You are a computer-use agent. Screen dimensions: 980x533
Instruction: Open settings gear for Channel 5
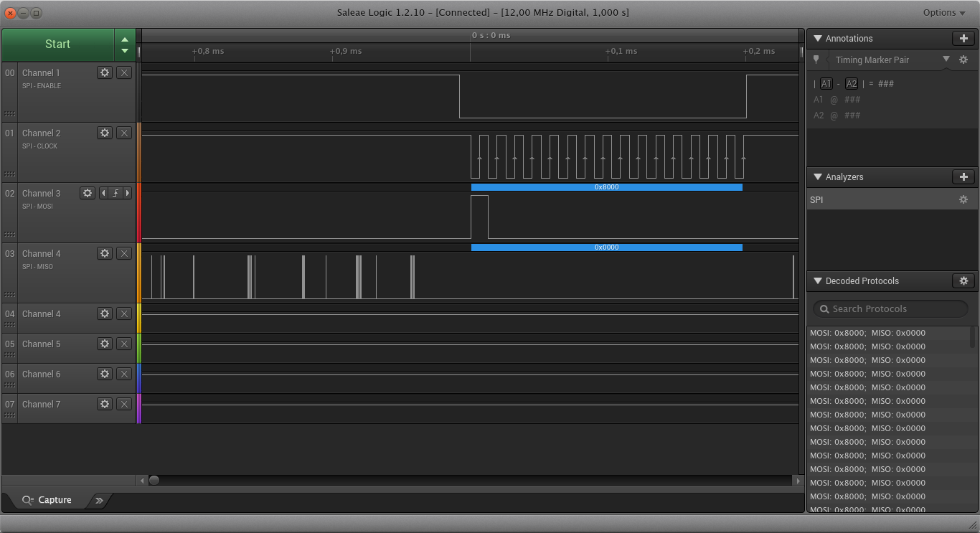click(105, 344)
